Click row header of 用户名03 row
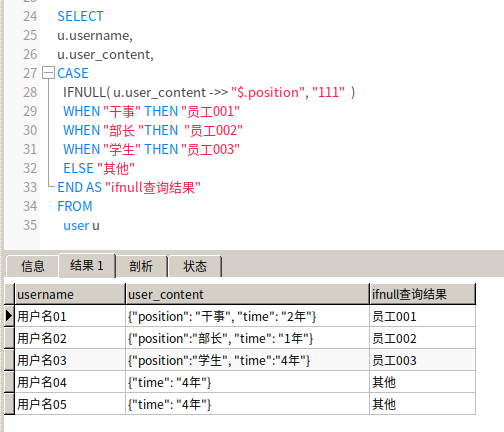Image resolution: width=504 pixels, height=432 pixels. tap(9, 360)
